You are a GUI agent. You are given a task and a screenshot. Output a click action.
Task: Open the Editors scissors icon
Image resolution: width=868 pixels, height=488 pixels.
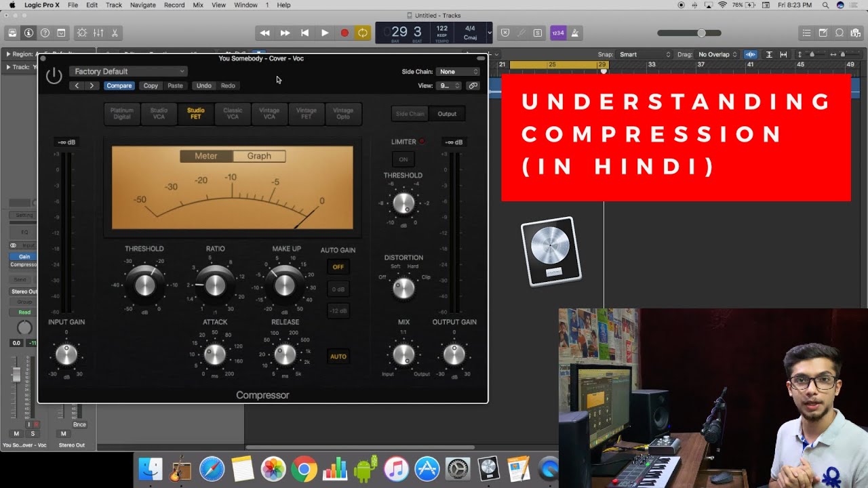coord(115,33)
